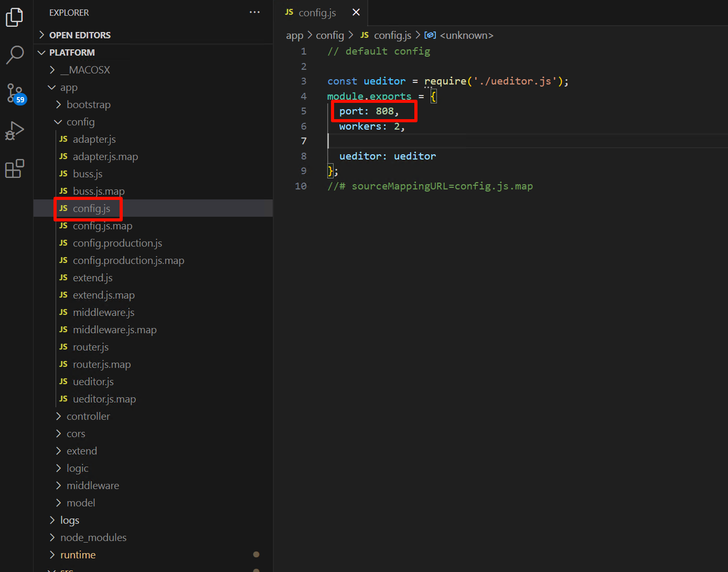This screenshot has width=728, height=572.
Task: Open config.production.js.map file
Action: point(153,260)
